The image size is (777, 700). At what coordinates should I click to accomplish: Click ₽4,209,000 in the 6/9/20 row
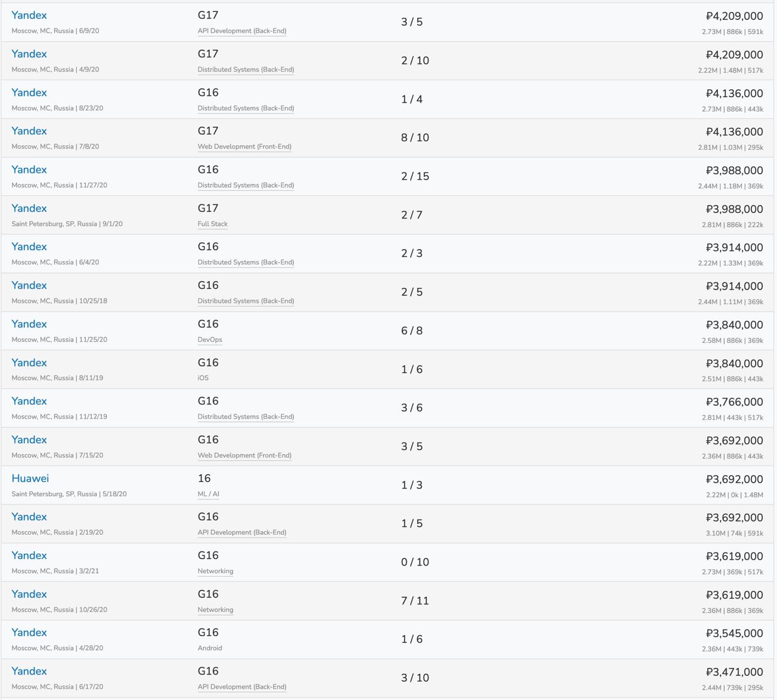click(735, 16)
